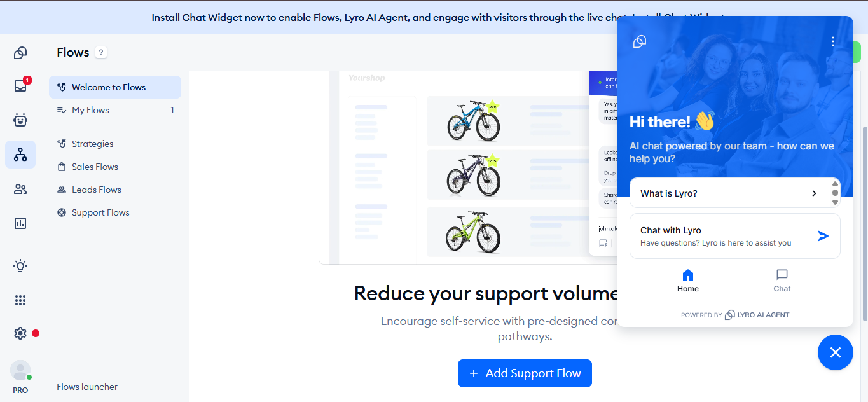The image size is (868, 402).
Task: Open the Lyro AI chatbot icon in sidebar
Action: click(20, 120)
